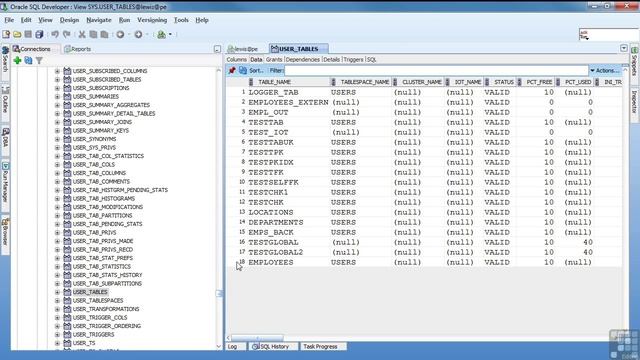Viewport: 640px width, 360px height.
Task: Click the Paste toolbar icon
Action: (104, 35)
